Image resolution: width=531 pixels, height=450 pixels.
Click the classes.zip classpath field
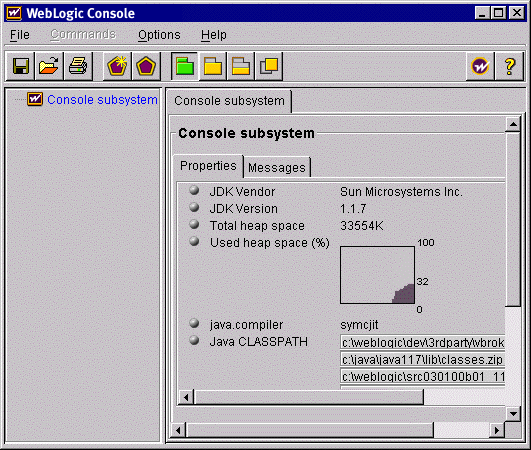coord(422,359)
